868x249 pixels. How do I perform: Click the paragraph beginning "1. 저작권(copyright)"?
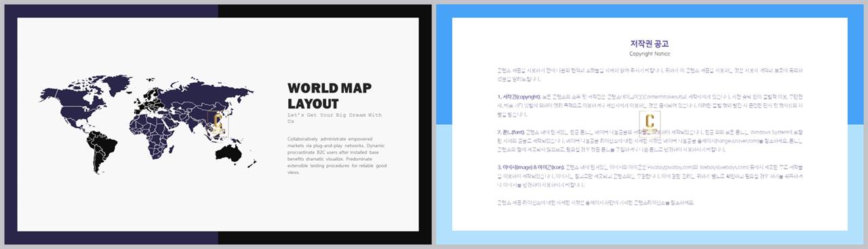tap(650, 105)
